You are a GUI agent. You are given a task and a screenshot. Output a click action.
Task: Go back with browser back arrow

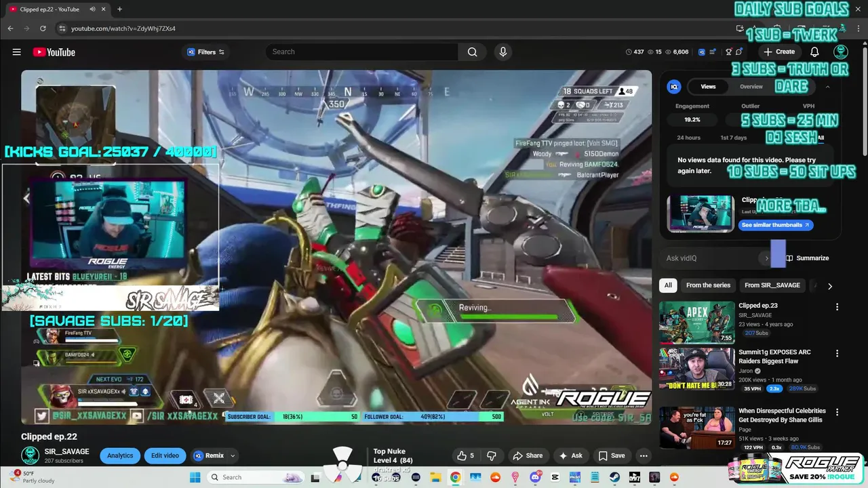coord(10,28)
